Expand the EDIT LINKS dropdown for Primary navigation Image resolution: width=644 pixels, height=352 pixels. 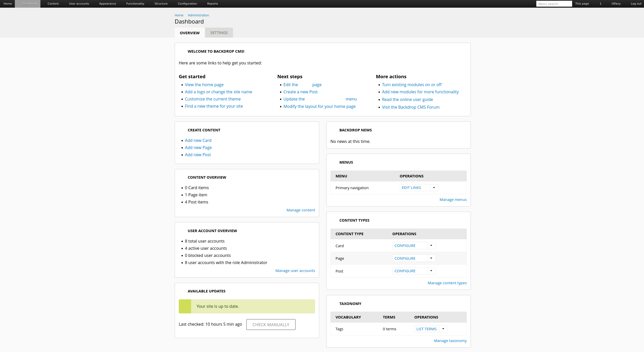[434, 187]
